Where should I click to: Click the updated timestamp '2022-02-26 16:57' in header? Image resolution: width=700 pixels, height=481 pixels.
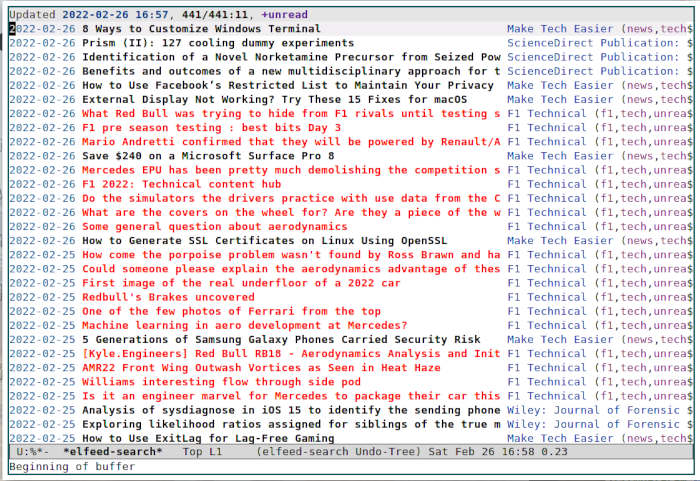coord(115,15)
